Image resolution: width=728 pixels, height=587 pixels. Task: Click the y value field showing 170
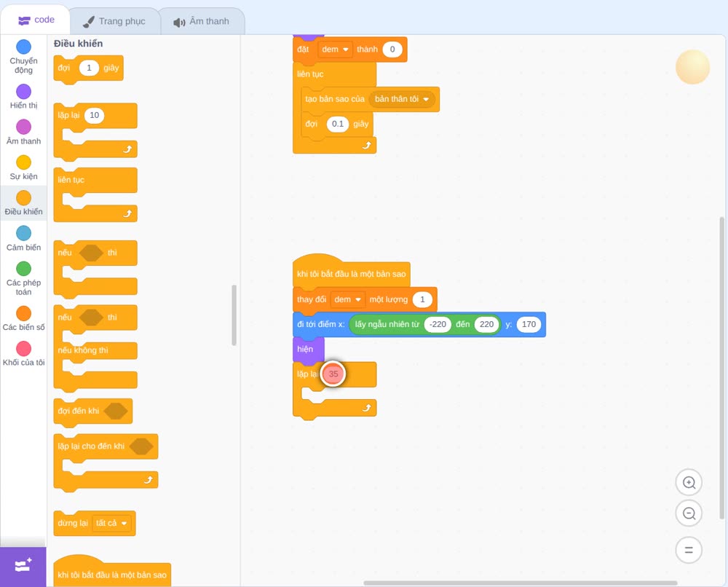coord(529,324)
